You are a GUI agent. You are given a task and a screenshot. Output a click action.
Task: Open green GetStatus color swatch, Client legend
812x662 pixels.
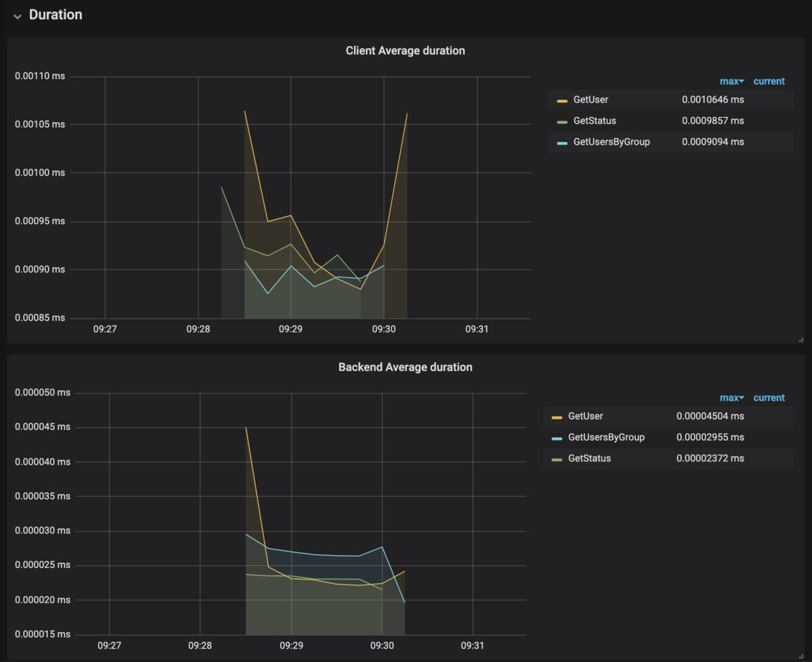coord(562,121)
